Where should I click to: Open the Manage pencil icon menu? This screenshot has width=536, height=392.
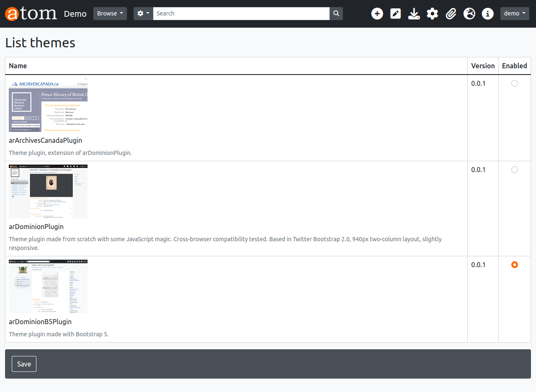395,14
